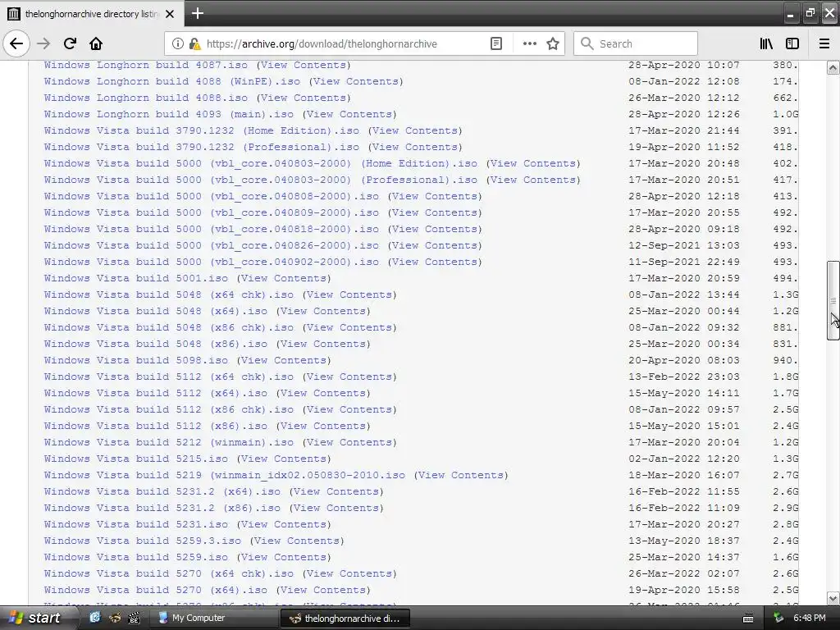Viewport: 840px width, 630px height.
Task: Open Vista build 5048 (x64 chk).iso
Action: point(169,294)
